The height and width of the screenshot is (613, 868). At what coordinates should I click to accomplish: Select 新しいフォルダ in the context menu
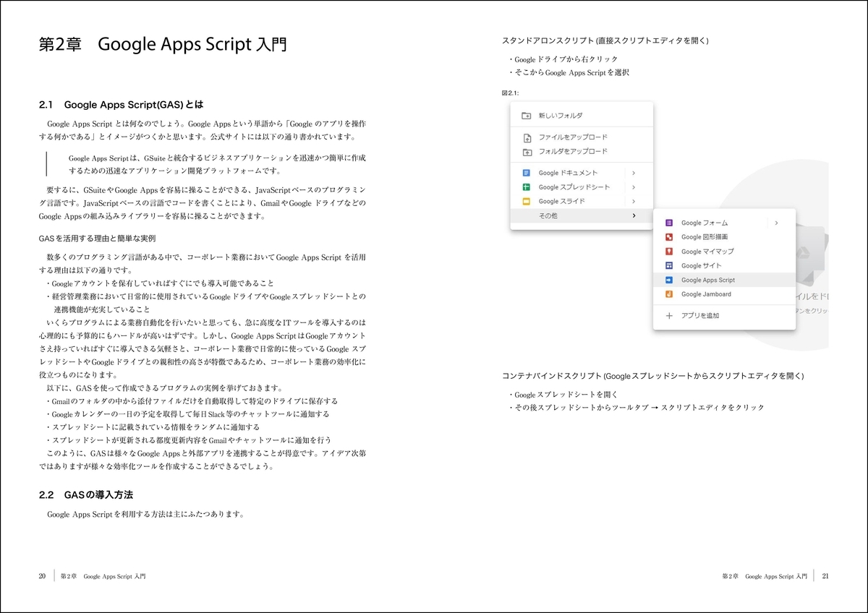point(582,116)
